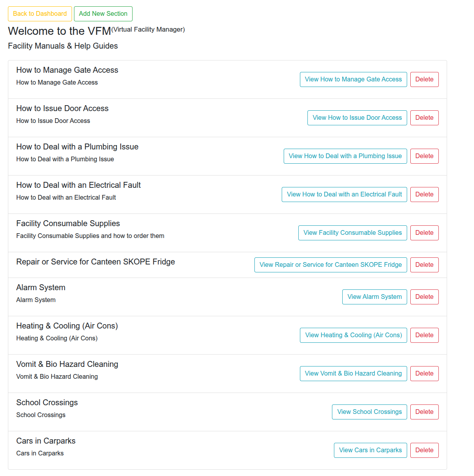View How to Deal with an Electrical Fault
Viewport: 474px width, 476px height.
[x=344, y=195]
